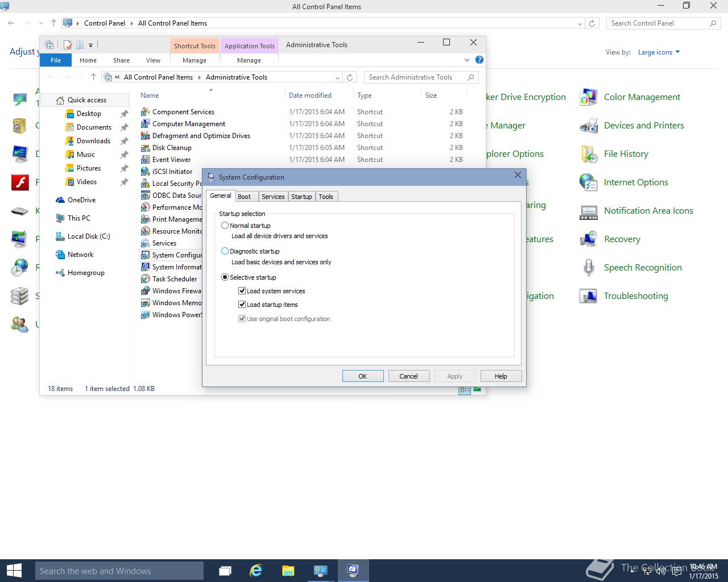Open the File ribbon menu
The image size is (728, 582).
56,60
